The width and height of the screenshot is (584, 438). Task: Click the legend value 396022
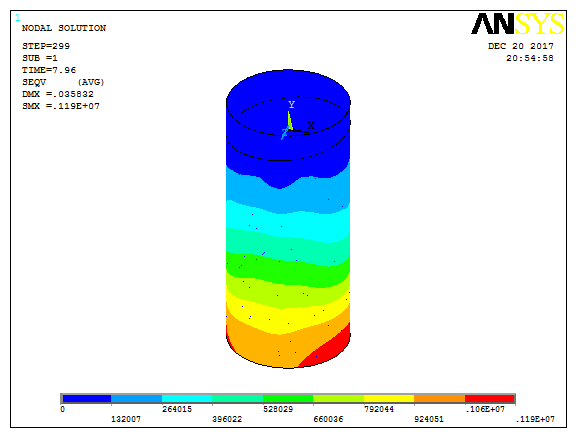227,419
